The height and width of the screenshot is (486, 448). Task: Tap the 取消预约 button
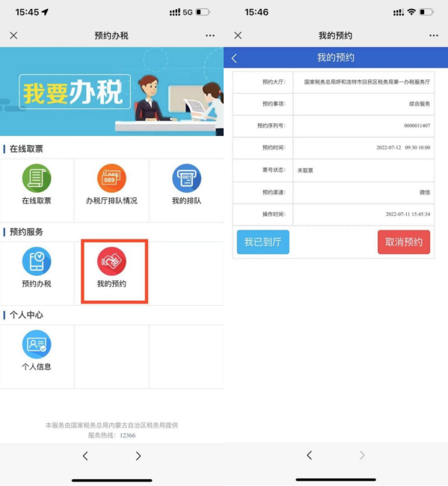[x=404, y=242]
